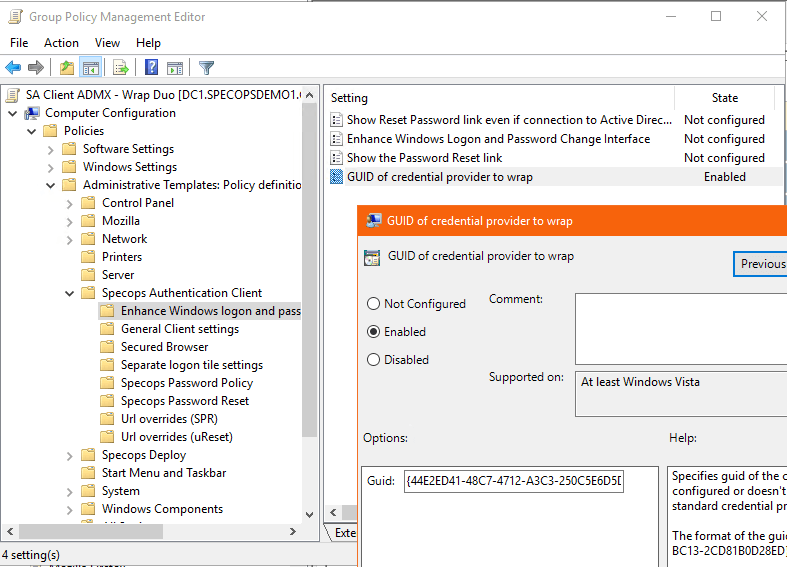Expand the Windows Settings node
787x567 pixels.
51,168
